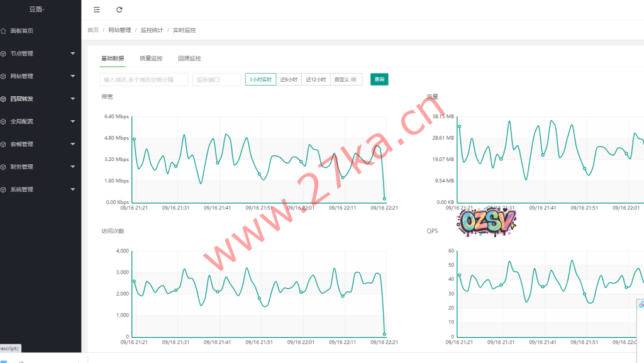Select the 近12小时 time range option
The width and height of the screenshot is (644, 363).
[316, 80]
